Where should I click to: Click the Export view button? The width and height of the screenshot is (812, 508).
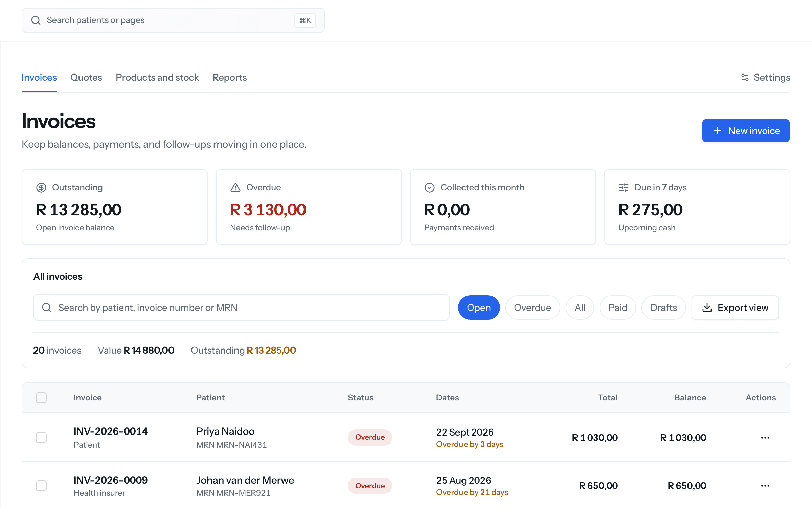[x=735, y=308]
